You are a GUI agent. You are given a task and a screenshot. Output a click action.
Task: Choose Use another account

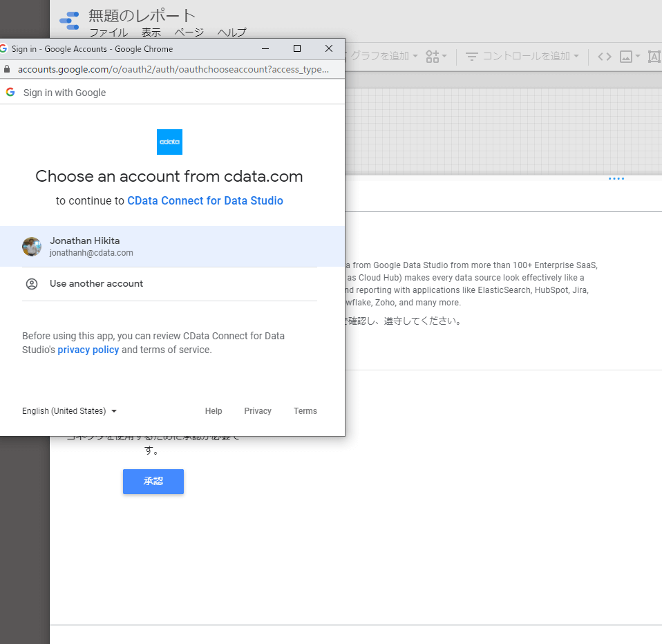pyautogui.click(x=169, y=284)
